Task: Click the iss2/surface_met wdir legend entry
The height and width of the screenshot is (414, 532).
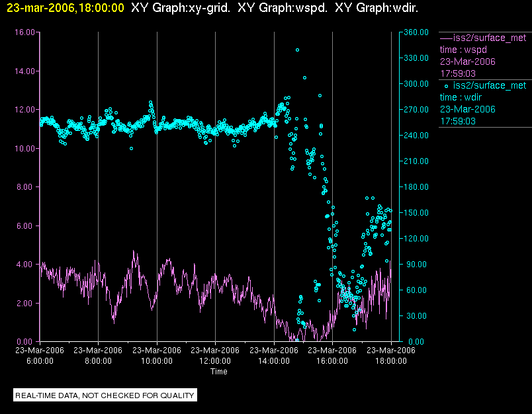Action: [483, 103]
